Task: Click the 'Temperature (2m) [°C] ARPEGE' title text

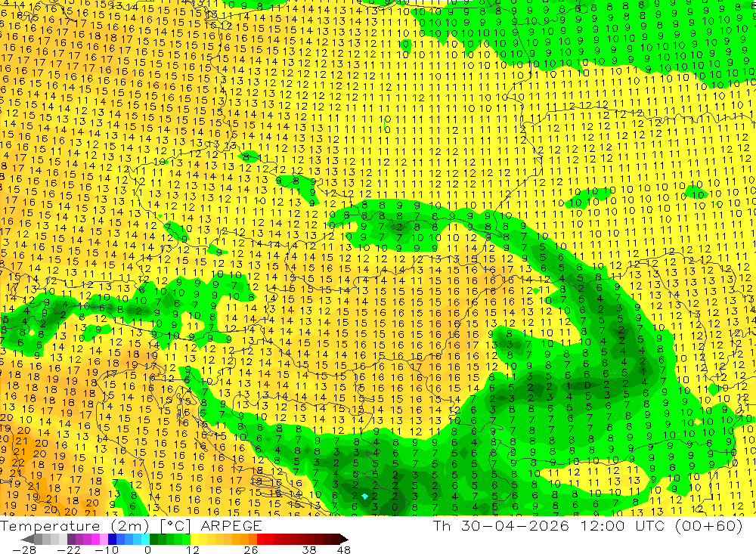Action: point(131,525)
